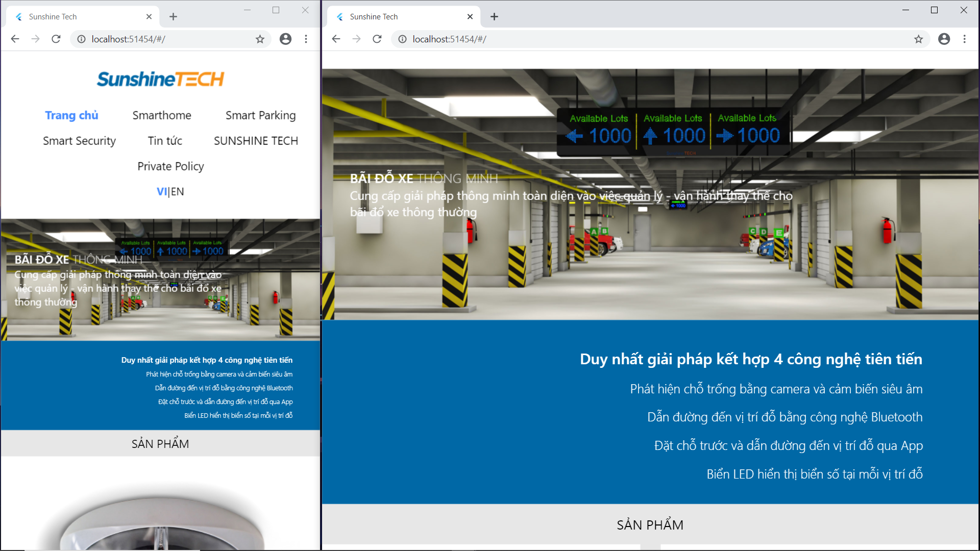Close Sunshine Tech tab in left window
The image size is (980, 551).
coord(149,16)
